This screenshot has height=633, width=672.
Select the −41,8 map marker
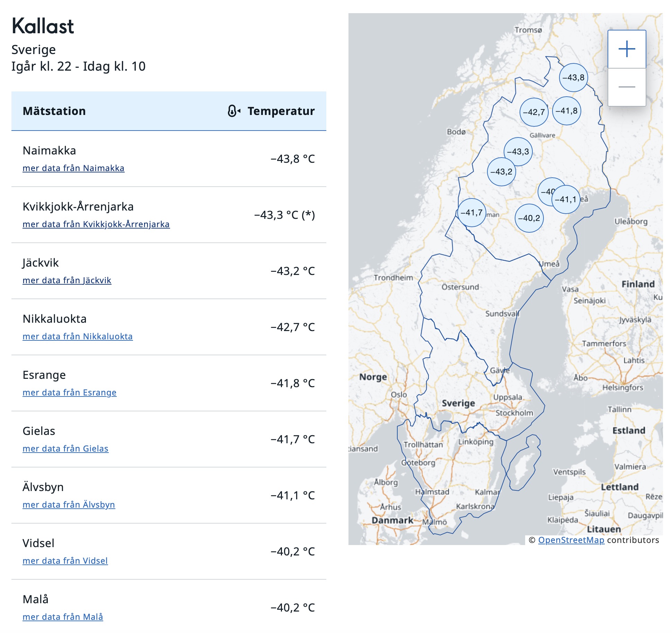(x=566, y=111)
